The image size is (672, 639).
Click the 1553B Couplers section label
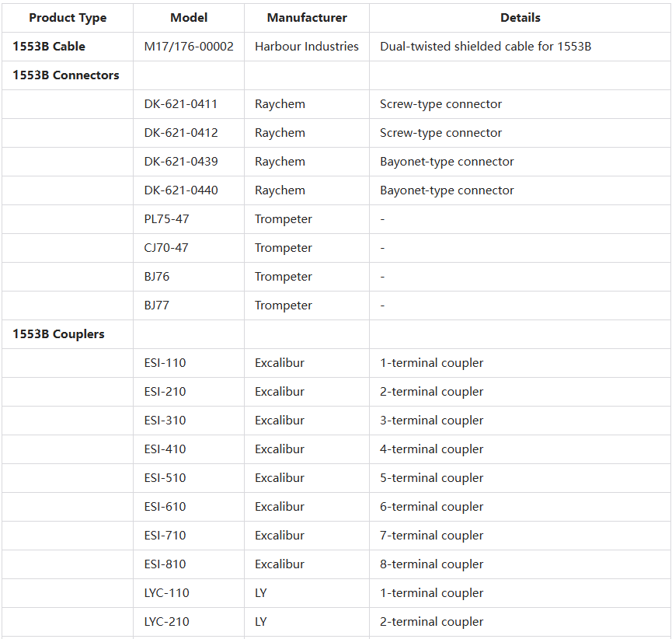click(x=58, y=334)
